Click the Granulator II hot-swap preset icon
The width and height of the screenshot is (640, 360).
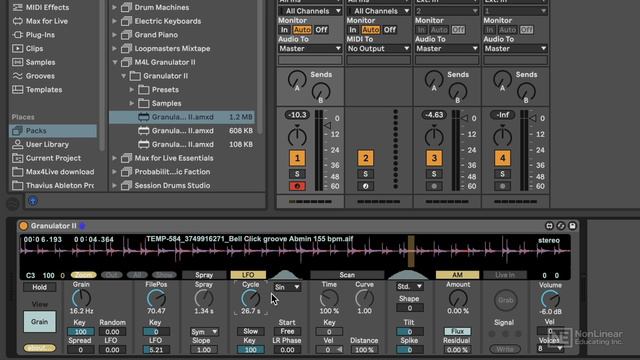(x=561, y=226)
